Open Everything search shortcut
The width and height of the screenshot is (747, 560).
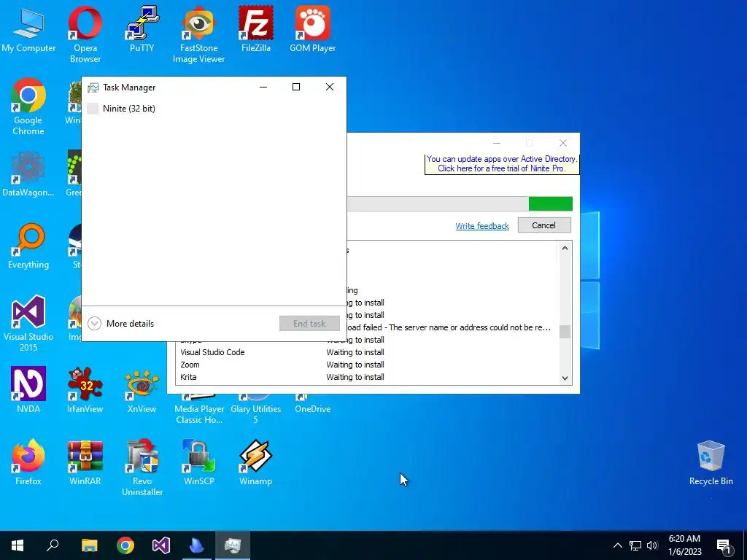[x=28, y=246]
